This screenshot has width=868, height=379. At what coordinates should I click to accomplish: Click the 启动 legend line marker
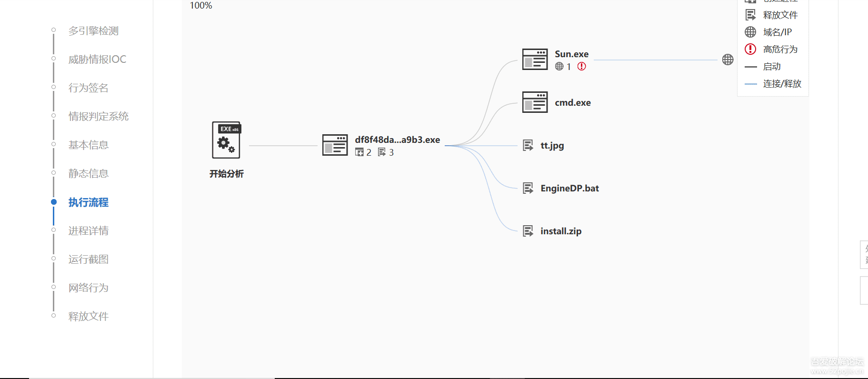[751, 67]
